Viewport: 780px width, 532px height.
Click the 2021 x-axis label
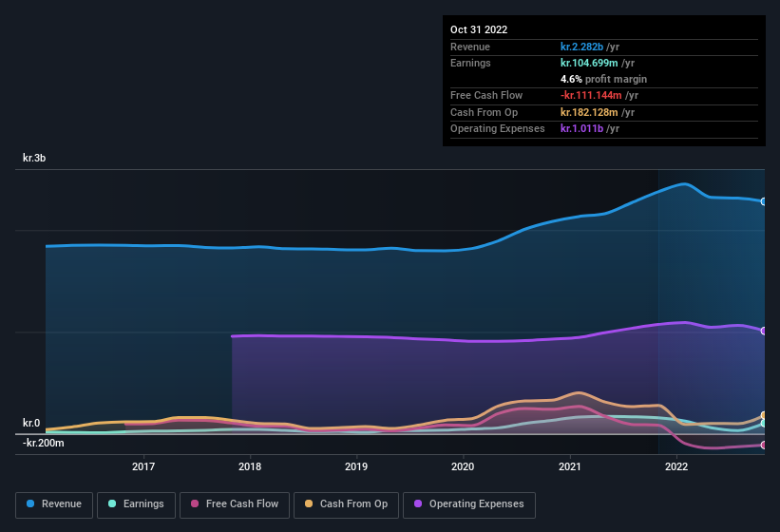[570, 466]
